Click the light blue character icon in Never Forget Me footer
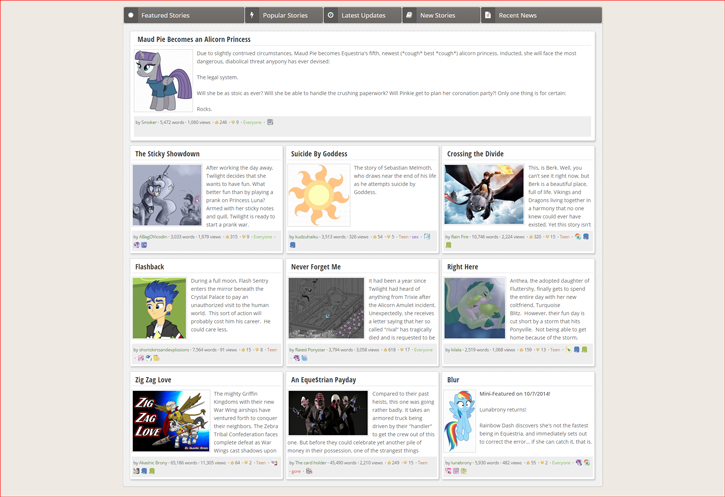The height and width of the screenshot is (497, 725). pyautogui.click(x=304, y=358)
